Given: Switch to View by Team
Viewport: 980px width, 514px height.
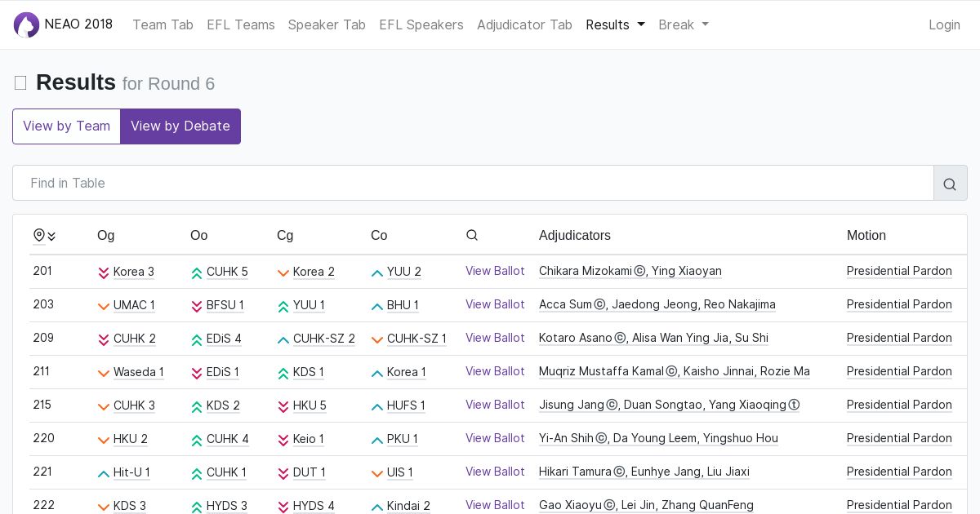Looking at the screenshot, I should 66,126.
